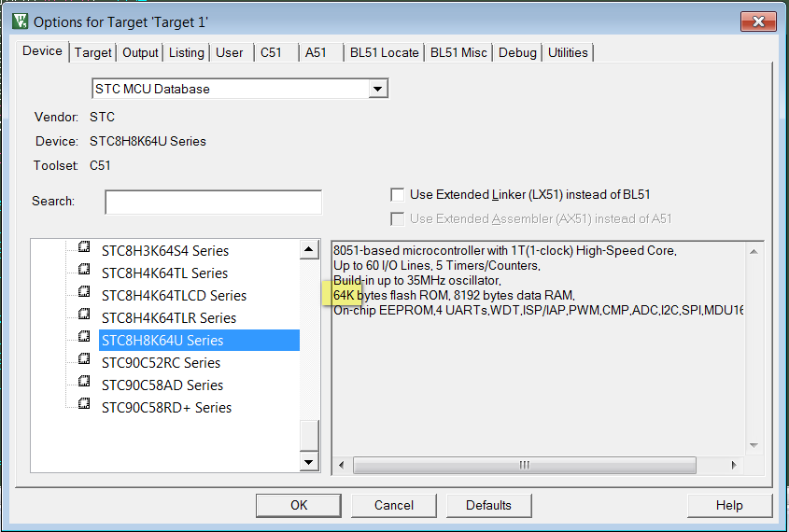Click the 'Build-in up to 35MHz oscillator' line

tap(417, 281)
